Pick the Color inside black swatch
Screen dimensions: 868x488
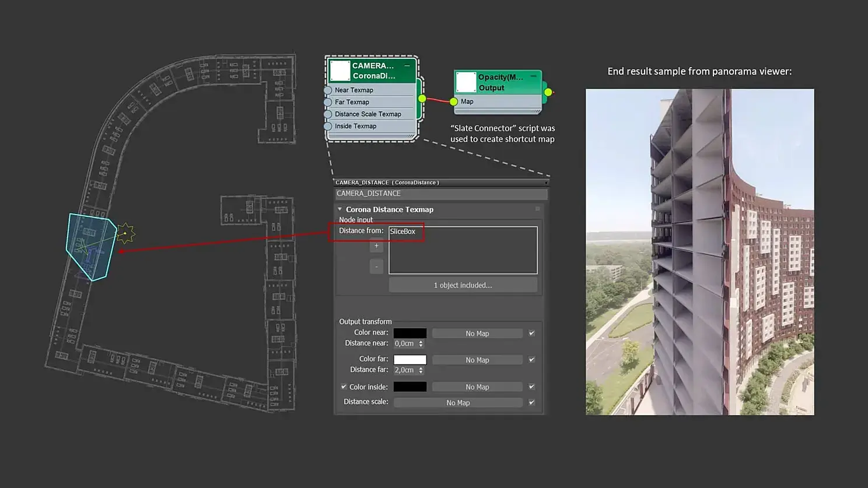[410, 387]
